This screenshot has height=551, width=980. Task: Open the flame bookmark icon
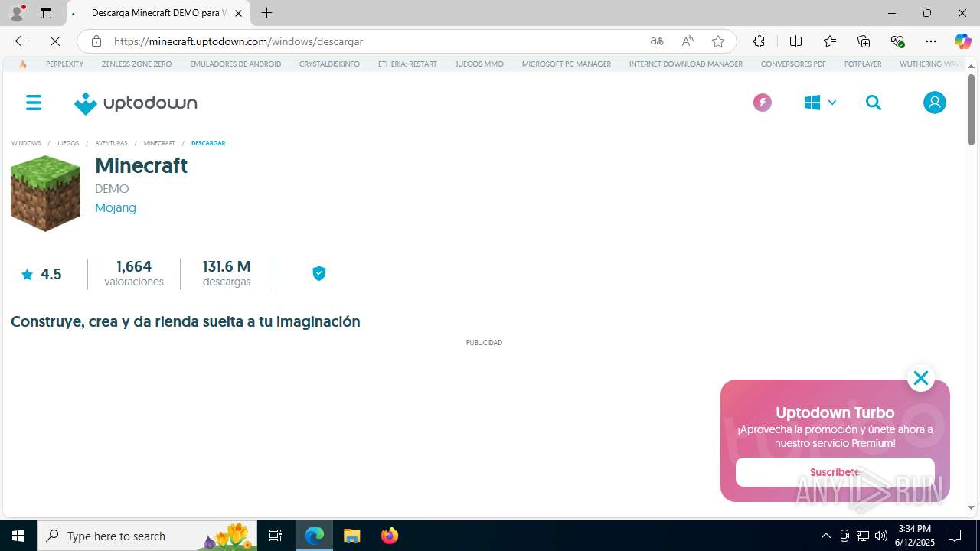coord(23,64)
